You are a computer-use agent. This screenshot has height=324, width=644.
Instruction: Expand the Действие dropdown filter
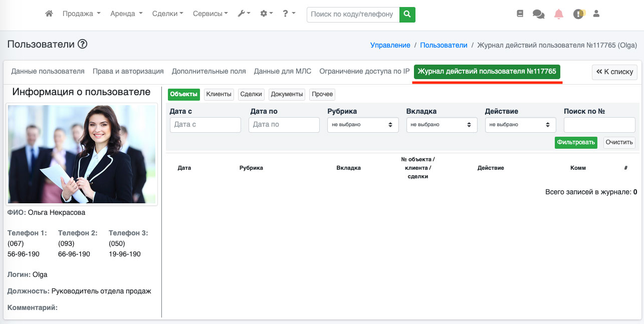(520, 125)
